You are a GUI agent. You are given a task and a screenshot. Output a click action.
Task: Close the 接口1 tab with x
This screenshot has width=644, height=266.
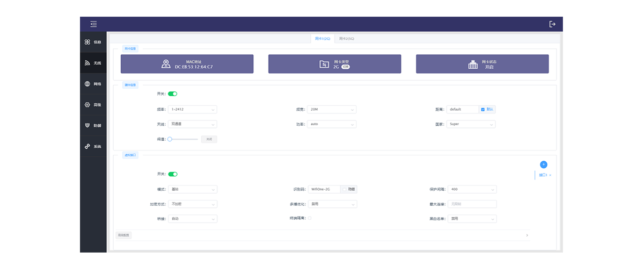tap(550, 176)
